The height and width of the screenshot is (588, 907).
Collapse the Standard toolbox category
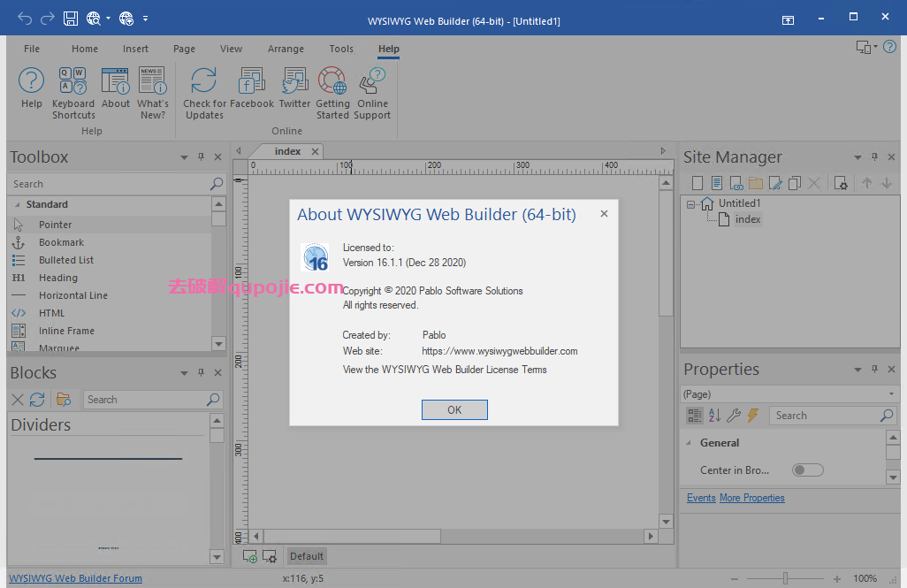point(18,205)
